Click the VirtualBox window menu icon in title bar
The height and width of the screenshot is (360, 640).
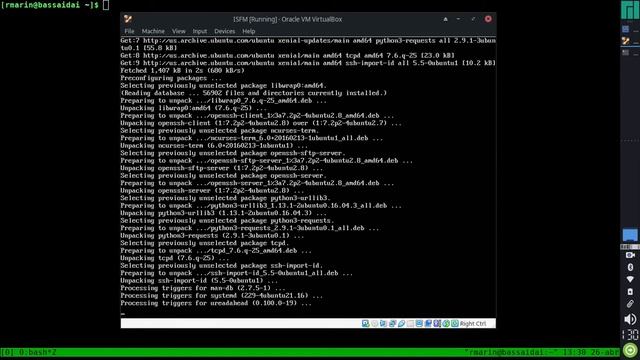[128, 19]
